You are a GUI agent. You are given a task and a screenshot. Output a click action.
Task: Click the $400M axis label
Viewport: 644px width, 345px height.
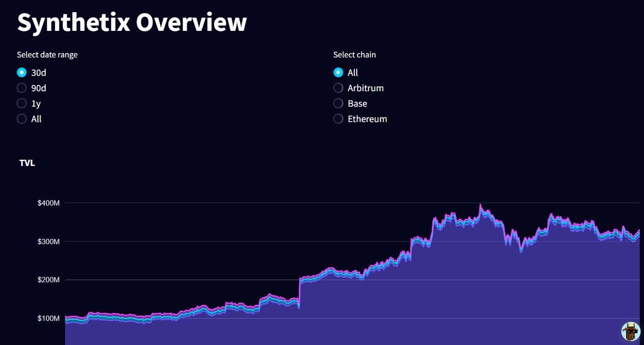pyautogui.click(x=49, y=203)
